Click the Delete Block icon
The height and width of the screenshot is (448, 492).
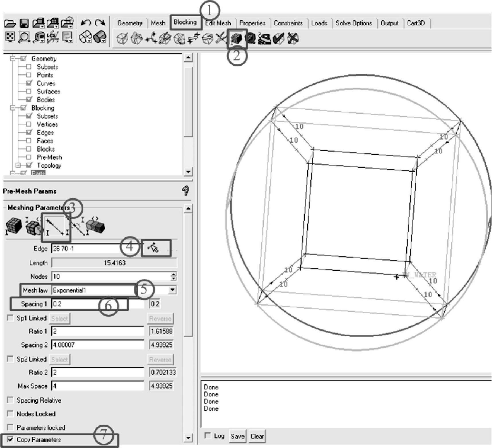pyautogui.click(x=293, y=38)
